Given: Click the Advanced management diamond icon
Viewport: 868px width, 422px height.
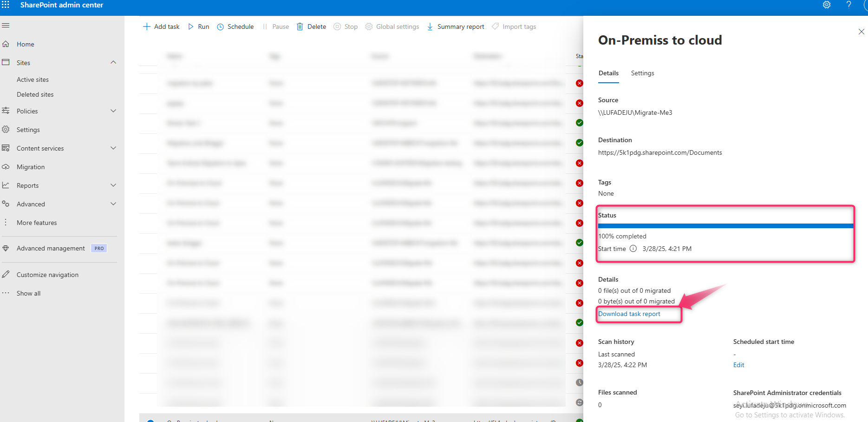Looking at the screenshot, I should tap(6, 248).
